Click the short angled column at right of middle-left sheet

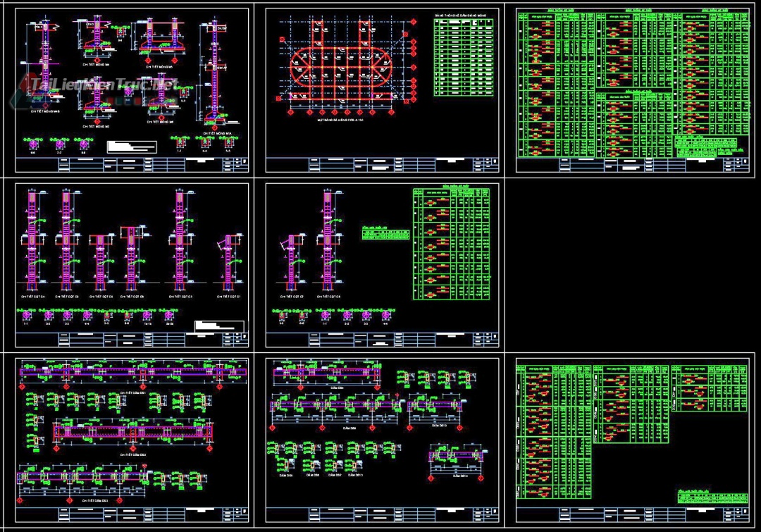coord(228,263)
